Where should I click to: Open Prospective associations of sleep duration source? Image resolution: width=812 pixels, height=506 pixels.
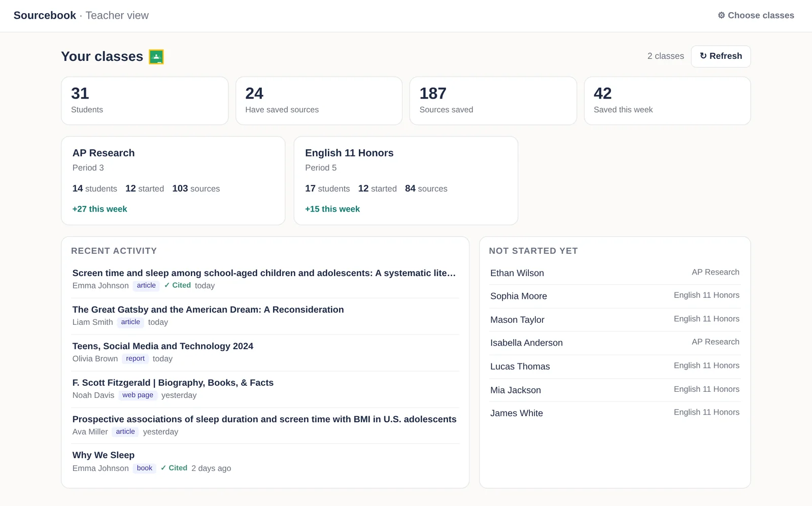264,419
